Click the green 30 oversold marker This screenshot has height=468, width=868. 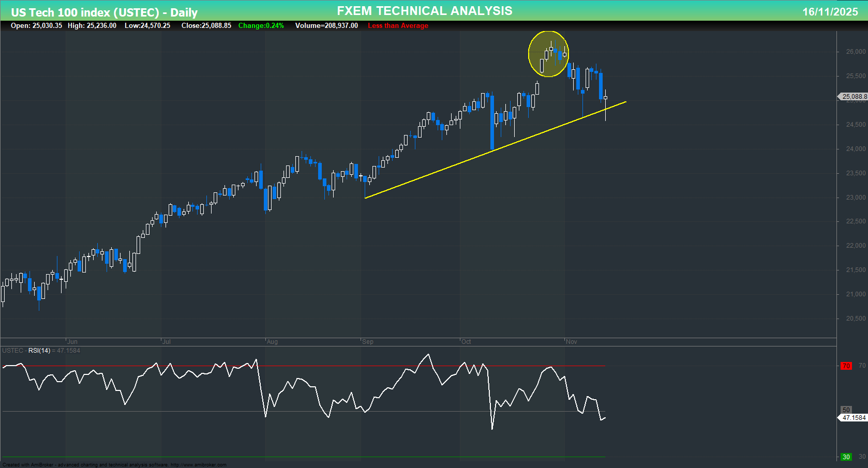coord(845,457)
